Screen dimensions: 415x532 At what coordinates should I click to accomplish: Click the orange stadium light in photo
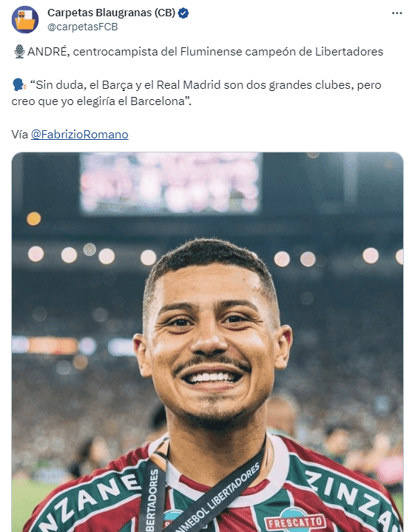pyautogui.click(x=33, y=219)
